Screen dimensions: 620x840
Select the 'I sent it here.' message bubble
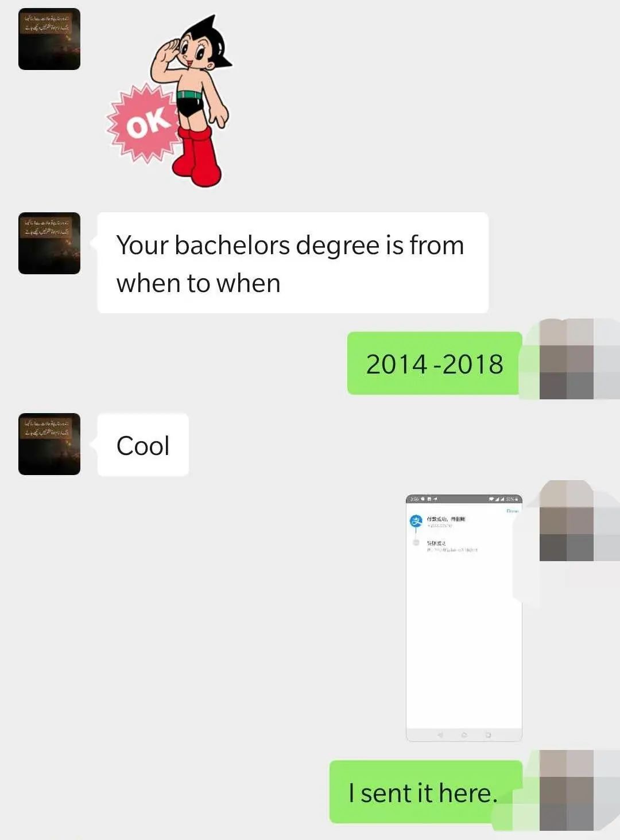(425, 792)
